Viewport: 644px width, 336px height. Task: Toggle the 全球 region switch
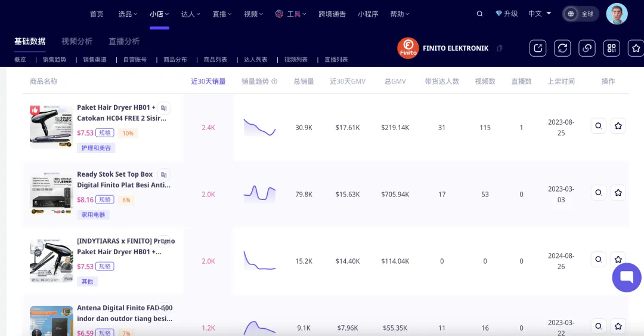pyautogui.click(x=580, y=14)
